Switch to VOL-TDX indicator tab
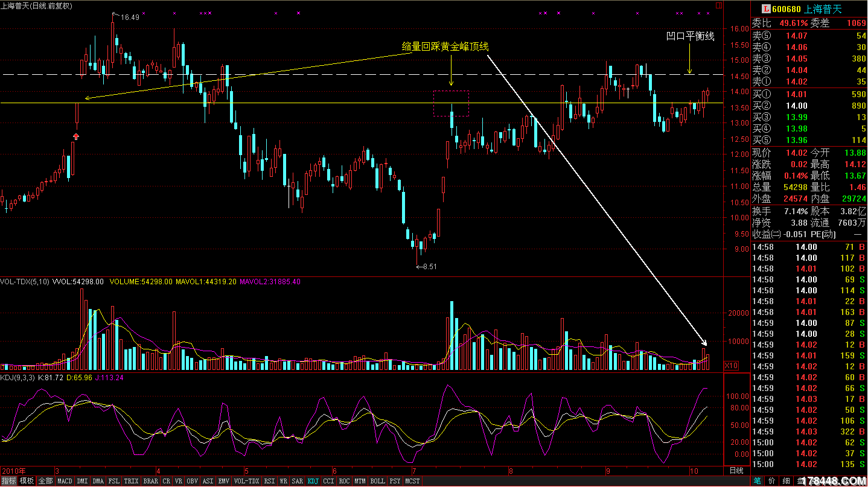The image size is (868, 487). pos(246,482)
